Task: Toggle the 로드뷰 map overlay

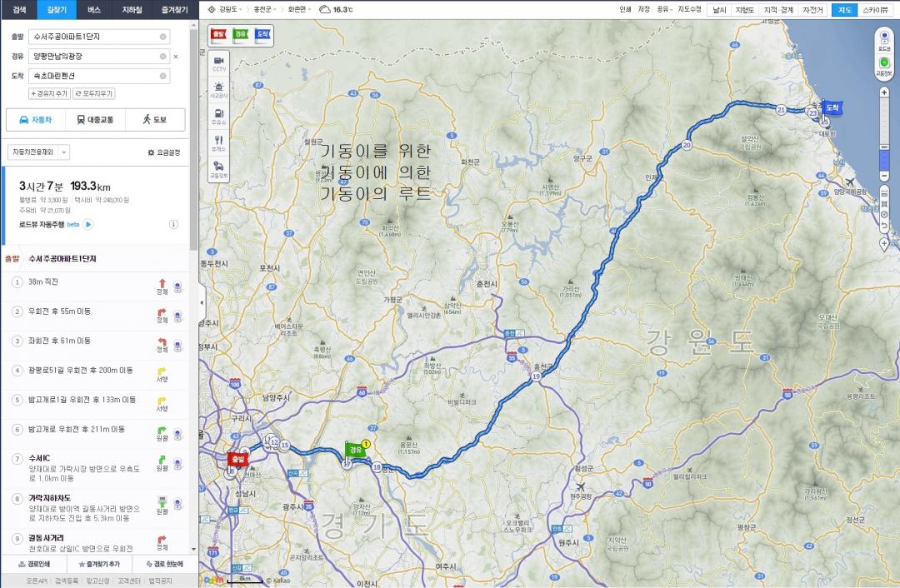Action: click(884, 40)
